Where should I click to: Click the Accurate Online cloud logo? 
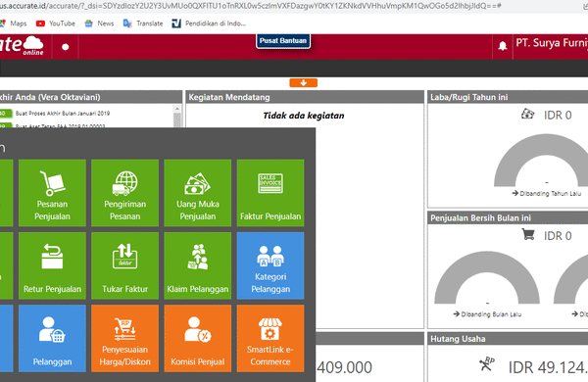tap(23, 46)
